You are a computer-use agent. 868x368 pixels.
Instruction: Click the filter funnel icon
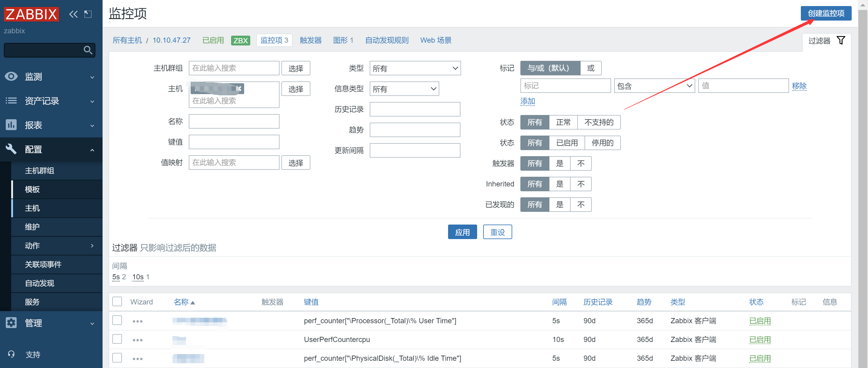pyautogui.click(x=841, y=41)
